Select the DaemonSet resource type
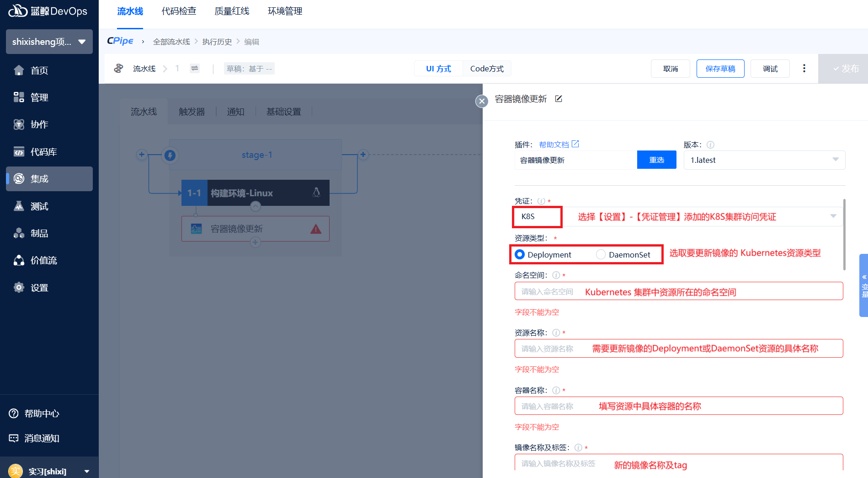Screen dimensions: 868x478 (x=601, y=254)
